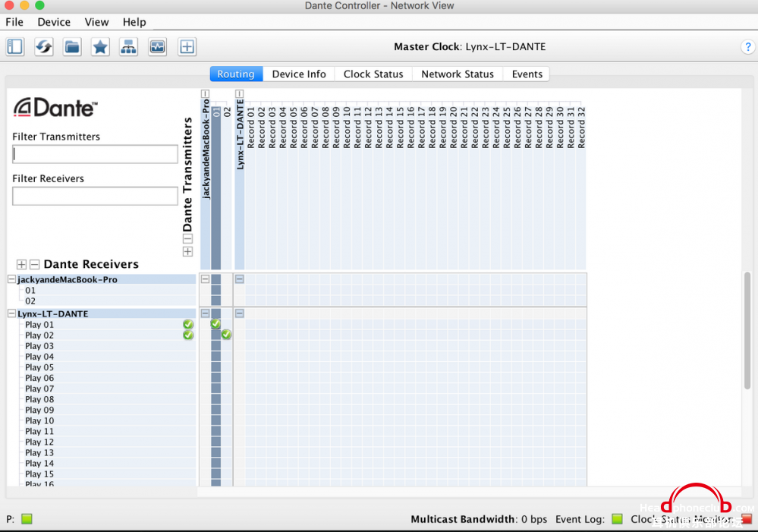758x532 pixels.
Task: Expand all Dante Receivers with plus button
Action: click(21, 264)
